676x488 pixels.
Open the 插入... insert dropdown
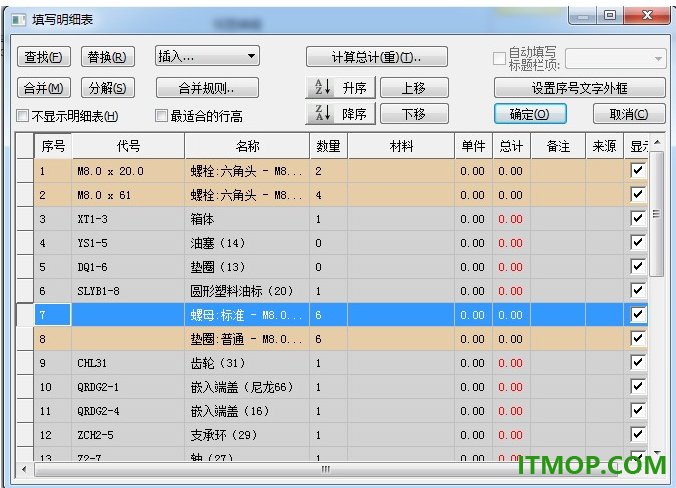(x=207, y=56)
